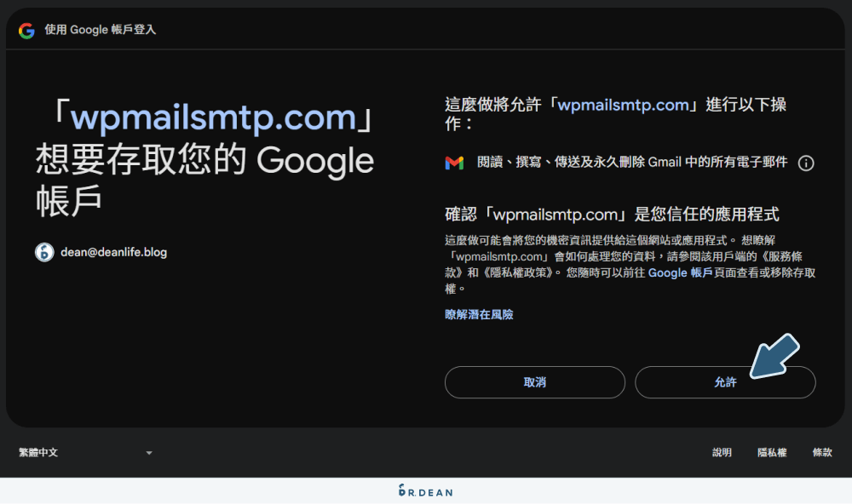Image resolution: width=852 pixels, height=504 pixels.
Task: Open language options via dropdown arrow
Action: tap(149, 453)
